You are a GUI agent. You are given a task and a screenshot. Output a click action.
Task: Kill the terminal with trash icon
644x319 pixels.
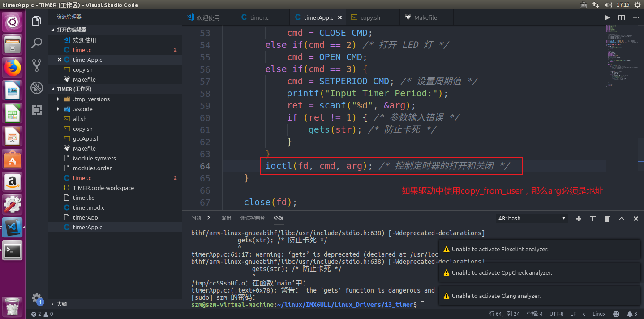coord(607,219)
